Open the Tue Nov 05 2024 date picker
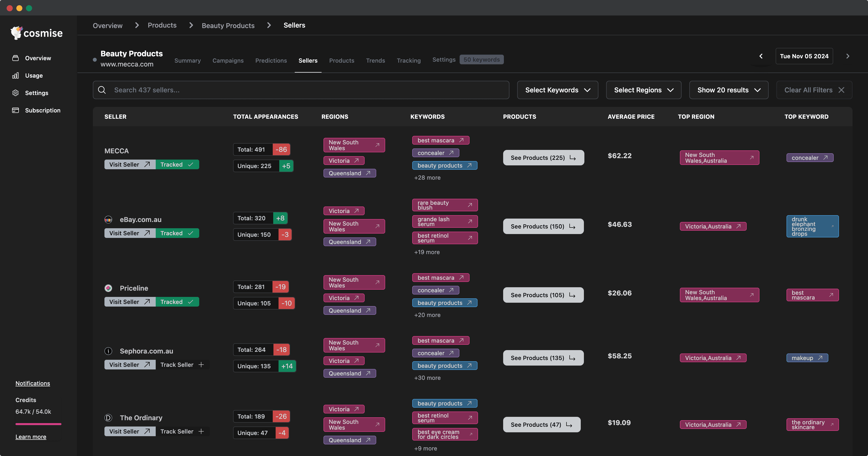Viewport: 868px width, 456px height. [804, 56]
